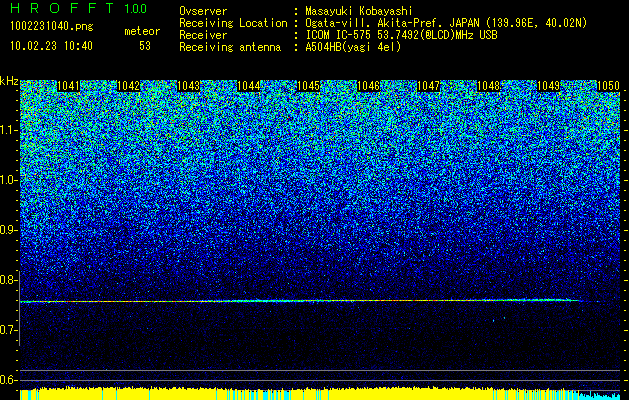Click the meteor count value 53
Viewport: 629px width, 400px height.
[145, 46]
